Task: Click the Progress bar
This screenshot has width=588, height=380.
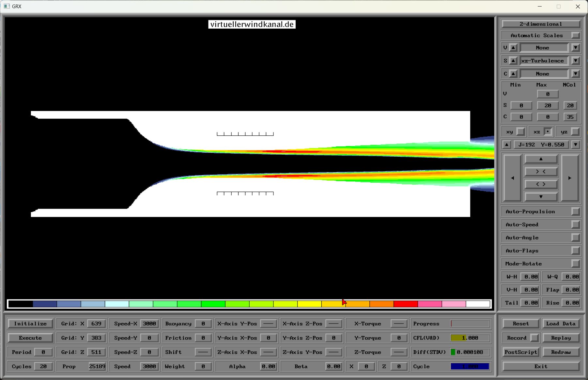Action: coord(470,324)
